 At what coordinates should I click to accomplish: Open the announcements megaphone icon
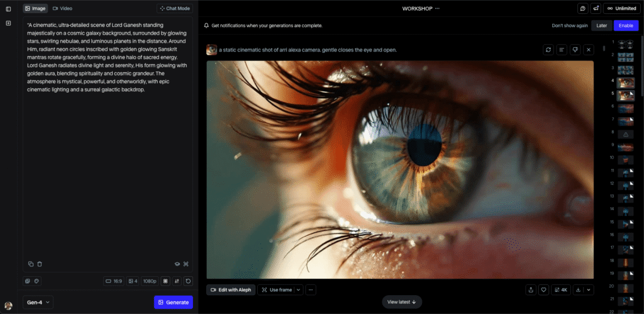596,9
